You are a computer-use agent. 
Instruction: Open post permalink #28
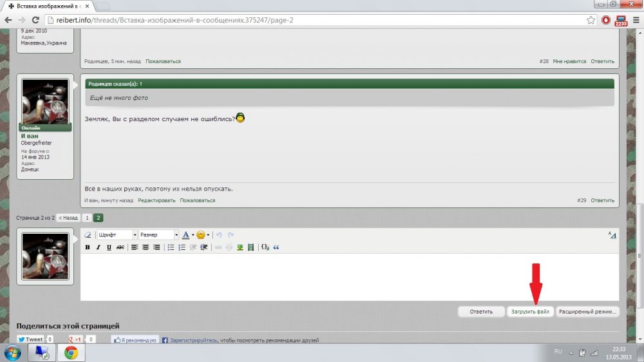tap(544, 61)
